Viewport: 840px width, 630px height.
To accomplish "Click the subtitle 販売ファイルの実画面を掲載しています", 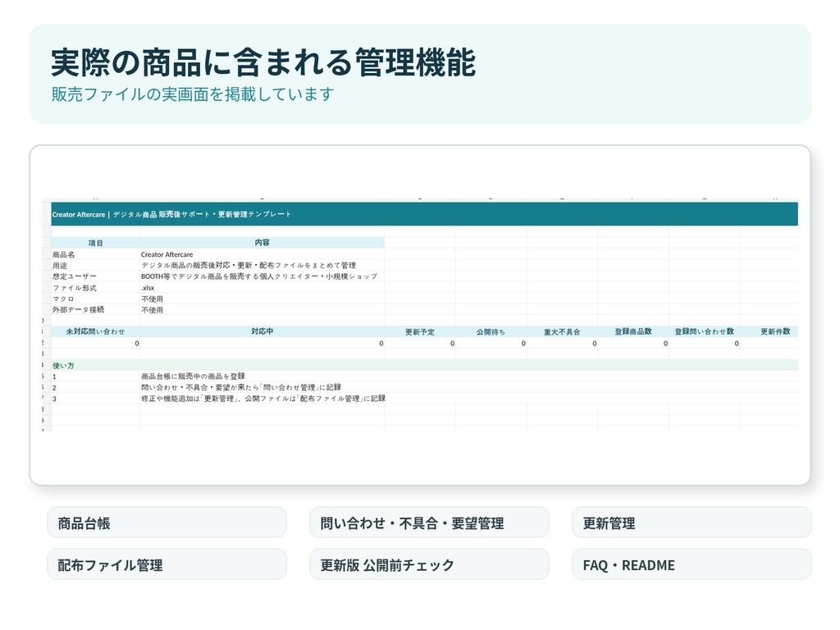I will (192, 94).
